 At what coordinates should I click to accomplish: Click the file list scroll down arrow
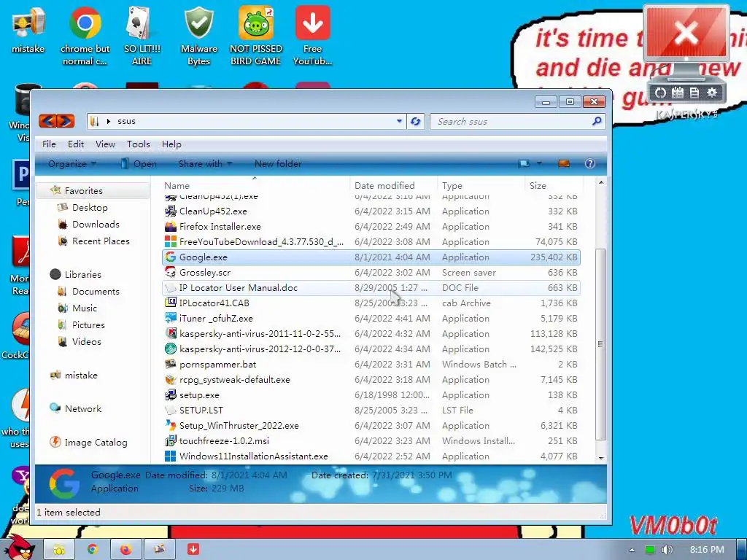pos(601,458)
